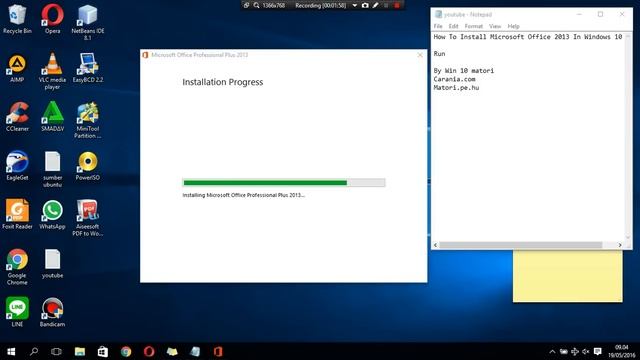Open the Action Center notifications icon
Viewport: 640px width, 360px height.
598,351
